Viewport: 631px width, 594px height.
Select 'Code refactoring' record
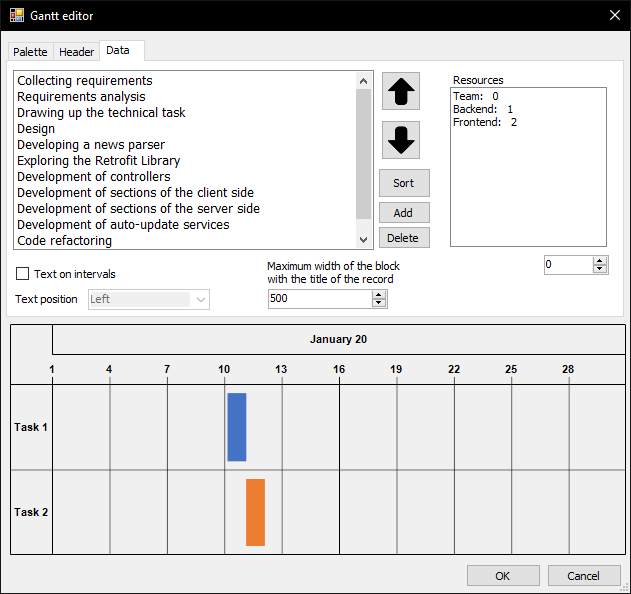click(x=185, y=241)
